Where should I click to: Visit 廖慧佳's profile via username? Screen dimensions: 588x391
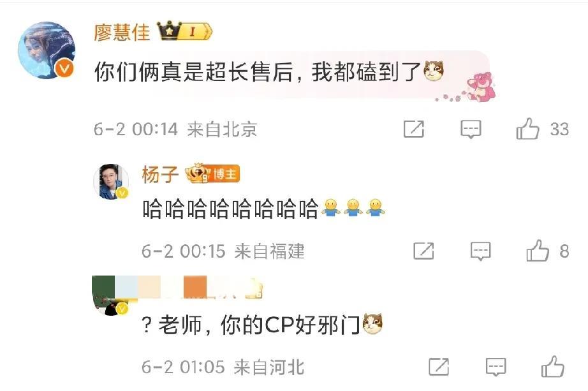122,33
